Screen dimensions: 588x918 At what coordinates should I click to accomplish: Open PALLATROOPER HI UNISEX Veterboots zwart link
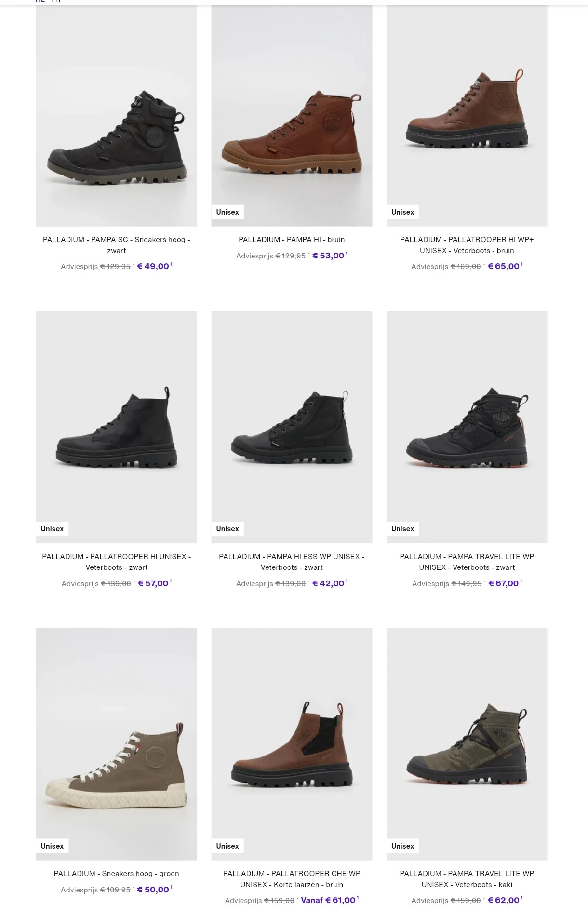point(116,562)
